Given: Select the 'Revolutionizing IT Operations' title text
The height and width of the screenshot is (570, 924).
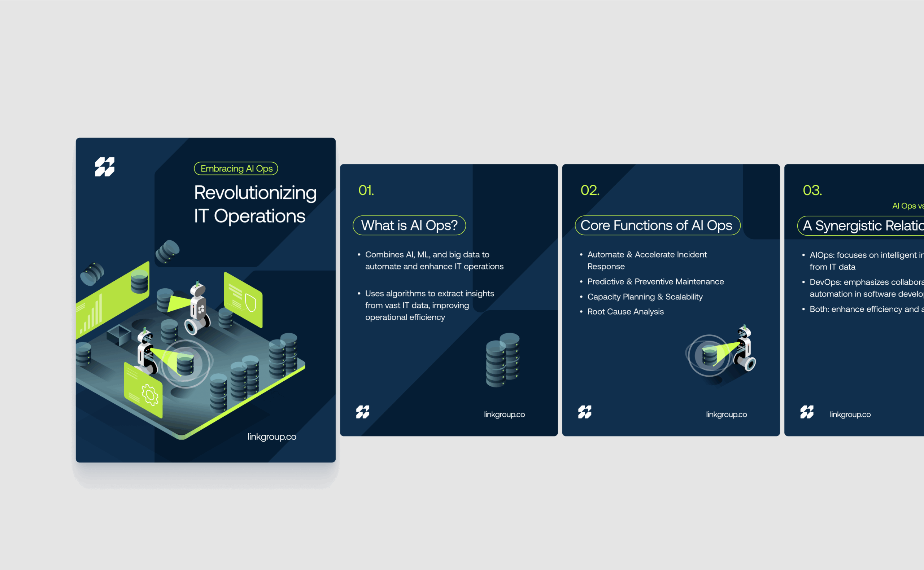Looking at the screenshot, I should coord(255,204).
